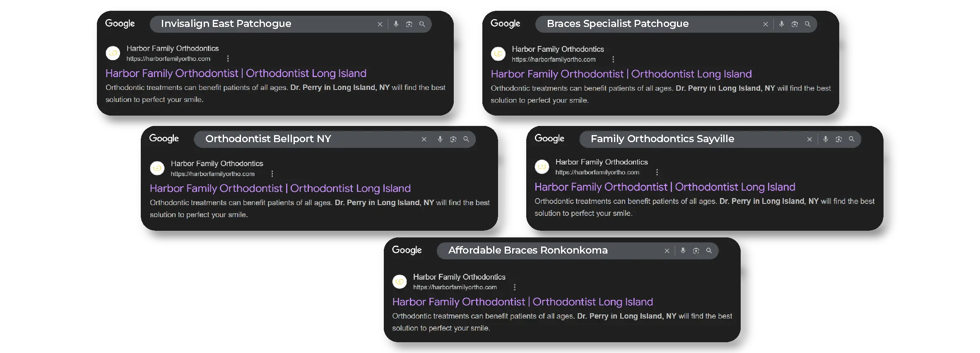Open Google Lens camera search for Orthodontist Bellport NY

[453, 139]
